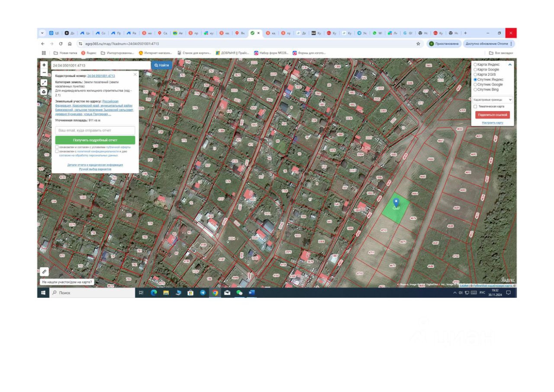Screen dimensions: 554x392
Task: Bookmark this page with the star icon
Action: click(418, 44)
